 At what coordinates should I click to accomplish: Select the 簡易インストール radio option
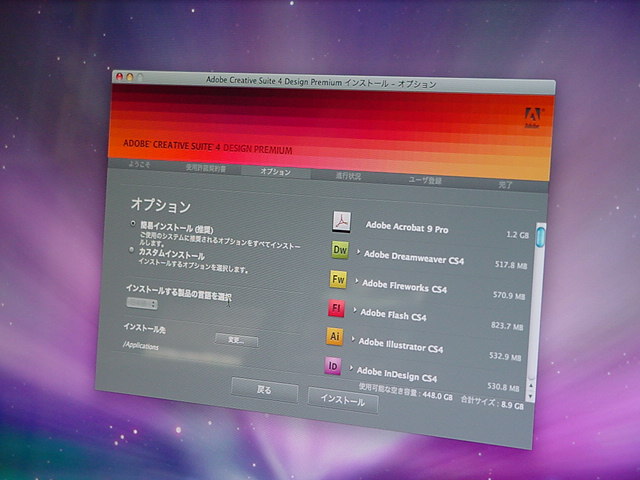coord(133,224)
